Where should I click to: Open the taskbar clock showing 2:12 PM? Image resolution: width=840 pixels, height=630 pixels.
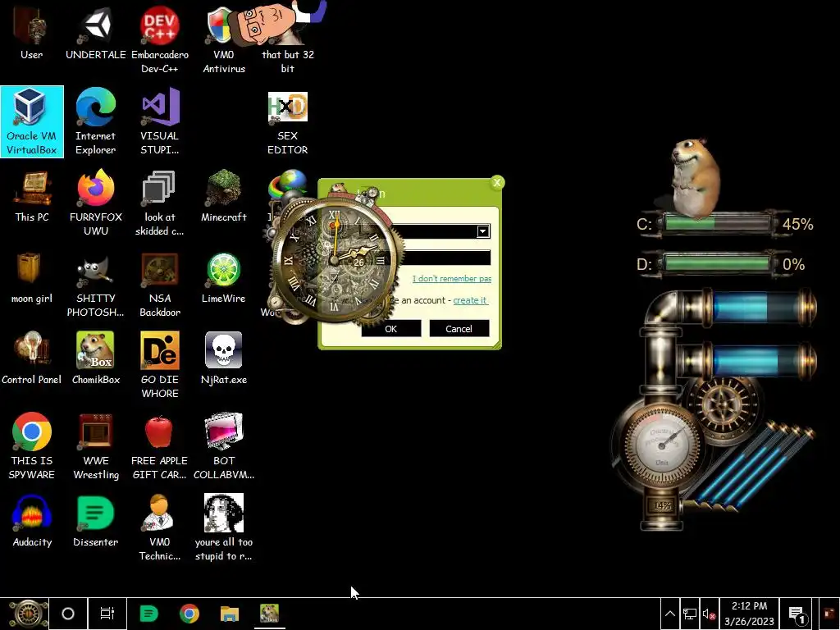749,614
